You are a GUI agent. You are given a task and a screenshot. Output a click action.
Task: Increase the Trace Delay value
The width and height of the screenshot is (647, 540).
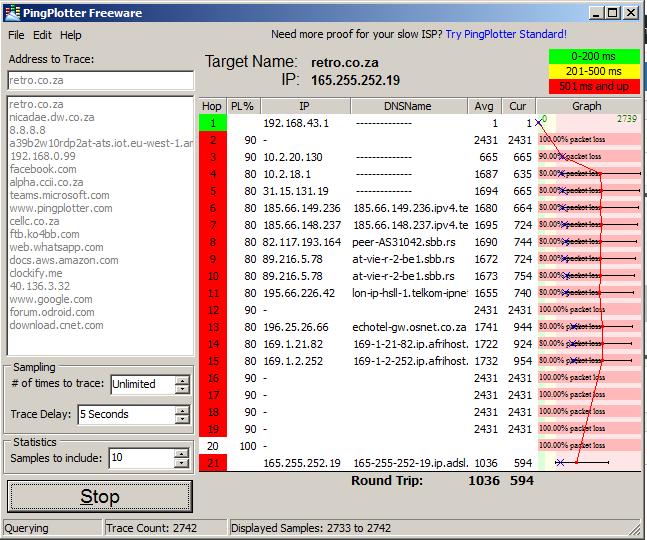tap(182, 410)
